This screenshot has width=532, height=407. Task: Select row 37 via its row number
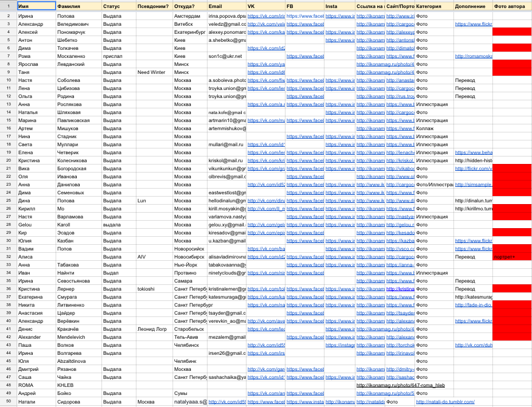click(x=9, y=297)
